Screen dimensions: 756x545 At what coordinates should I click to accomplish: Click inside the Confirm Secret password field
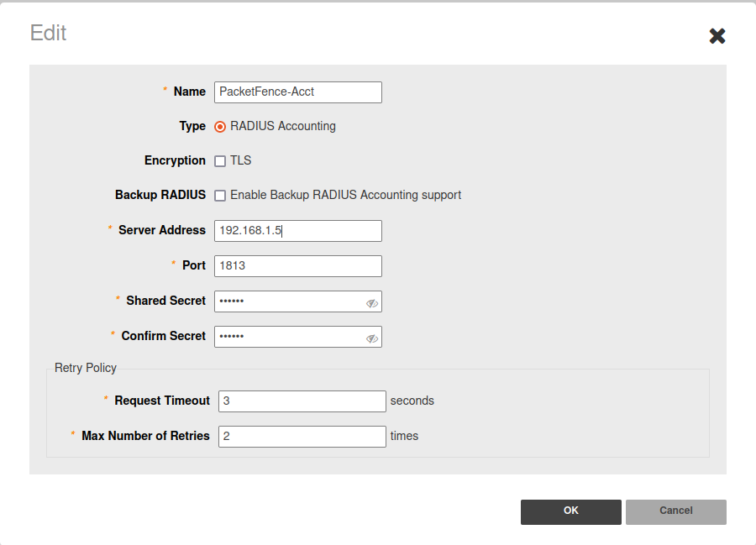coord(286,337)
